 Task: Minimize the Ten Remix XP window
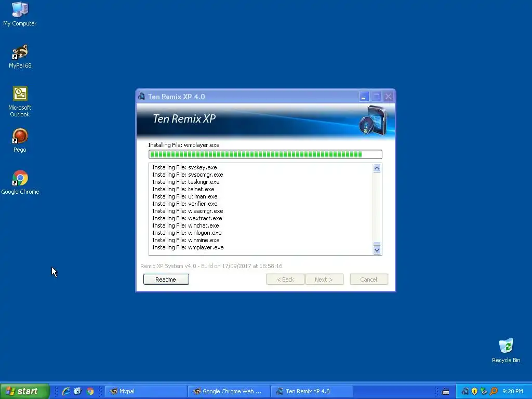[364, 97]
